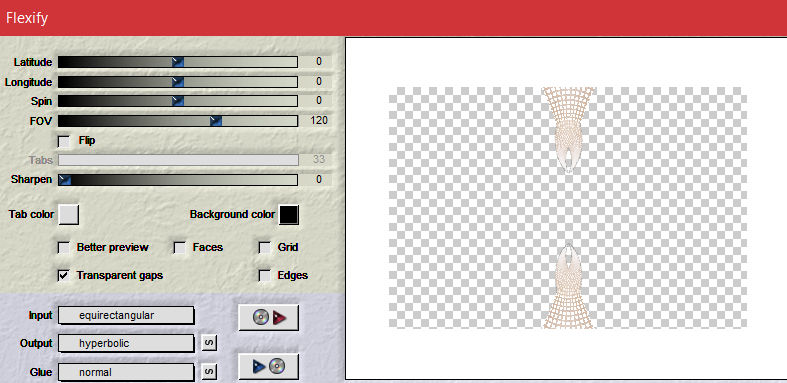
Task: Click the Spin slider handle
Action: [178, 101]
